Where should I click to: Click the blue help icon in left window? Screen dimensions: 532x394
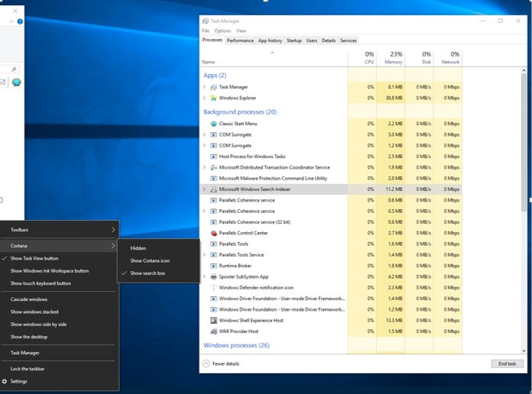click(20, 21)
